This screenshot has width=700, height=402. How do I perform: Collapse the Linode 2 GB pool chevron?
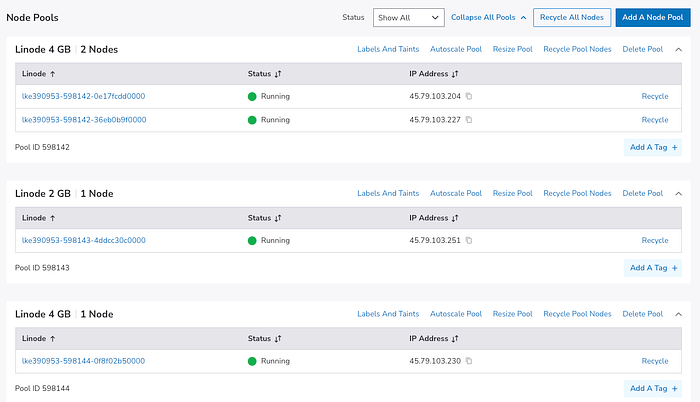pyautogui.click(x=678, y=193)
